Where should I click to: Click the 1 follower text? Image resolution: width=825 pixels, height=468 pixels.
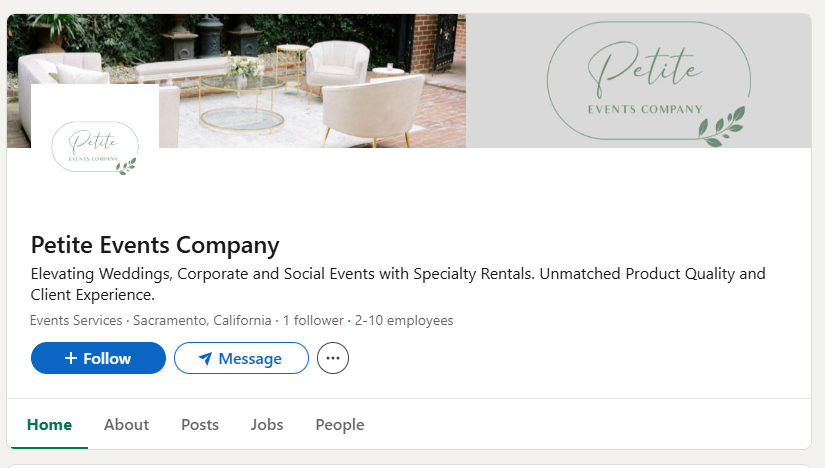tap(313, 321)
